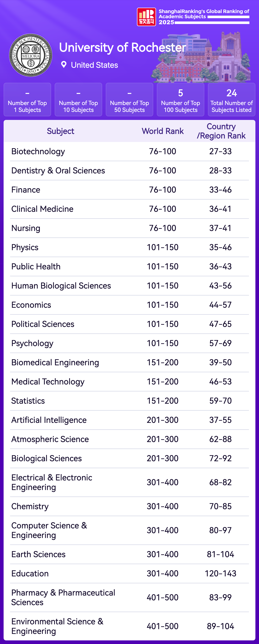Viewport: 259px width, 644px height.
Task: Select the University of Rochester title
Action: pyautogui.click(x=123, y=47)
